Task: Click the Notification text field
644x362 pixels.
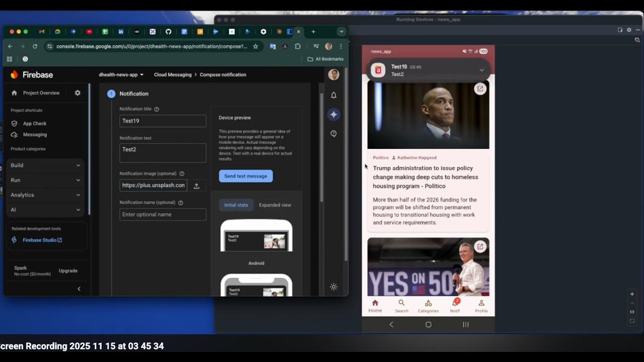Action: [x=163, y=153]
